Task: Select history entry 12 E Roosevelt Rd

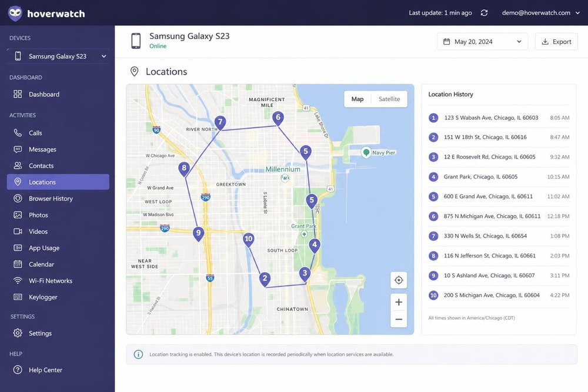Action: pos(499,157)
